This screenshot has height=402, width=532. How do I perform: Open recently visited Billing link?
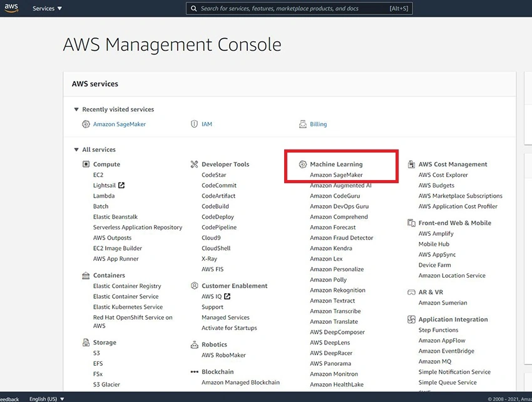318,124
